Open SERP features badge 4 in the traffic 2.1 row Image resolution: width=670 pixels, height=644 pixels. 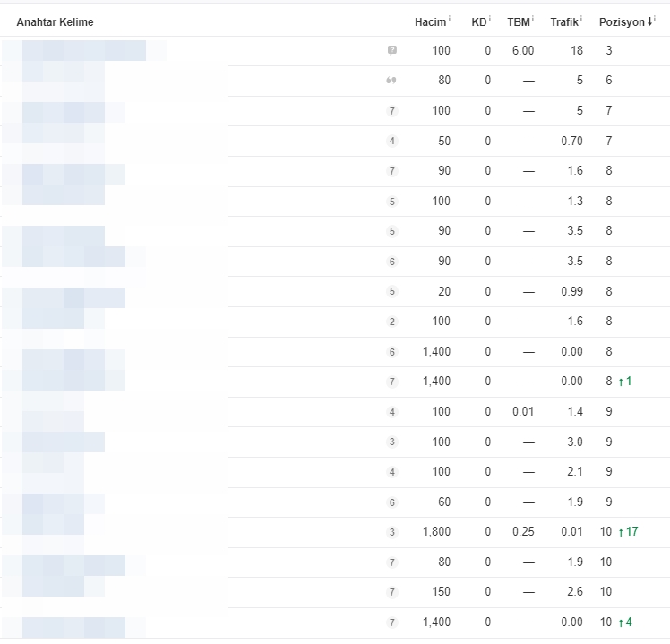391,472
